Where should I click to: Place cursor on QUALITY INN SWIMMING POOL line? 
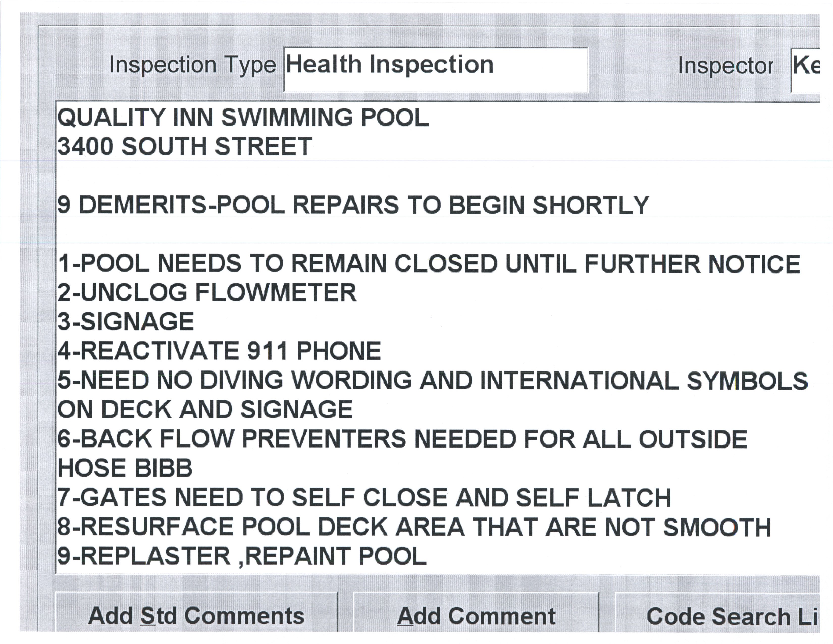click(x=243, y=117)
